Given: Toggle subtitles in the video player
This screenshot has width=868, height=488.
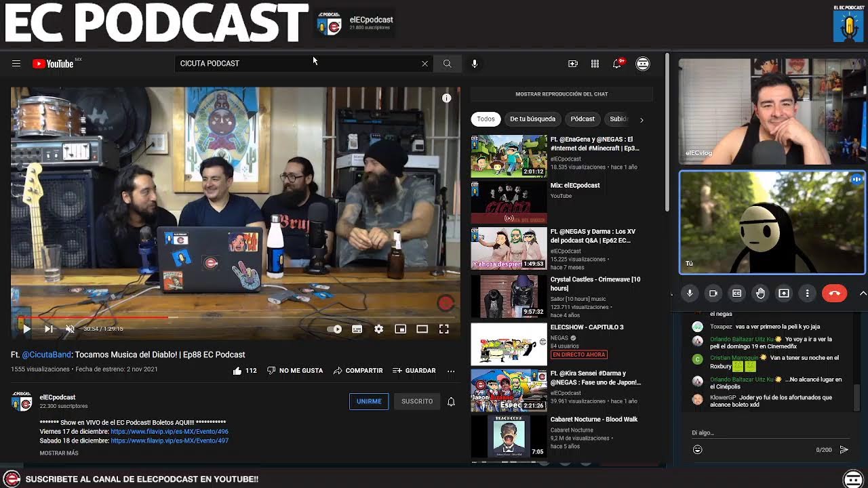Looking at the screenshot, I should (x=357, y=329).
